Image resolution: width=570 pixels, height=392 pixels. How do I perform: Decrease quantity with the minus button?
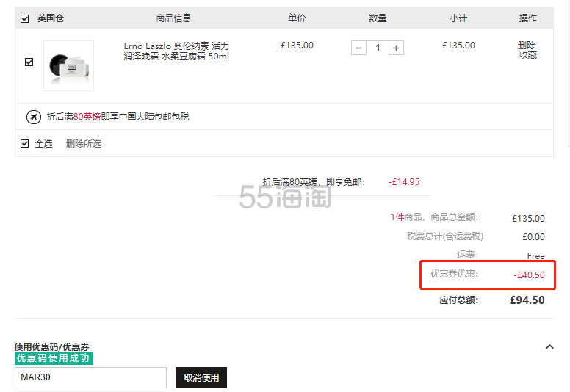tap(358, 48)
